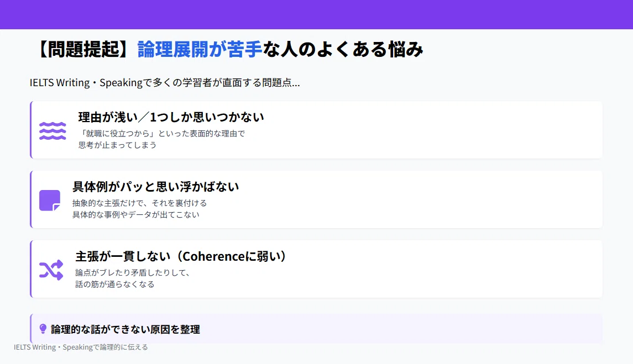Viewport: 633px width, 364px height.
Task: Click text 抽象的な主張だけで、それを裏付ける
Action: [x=140, y=203]
